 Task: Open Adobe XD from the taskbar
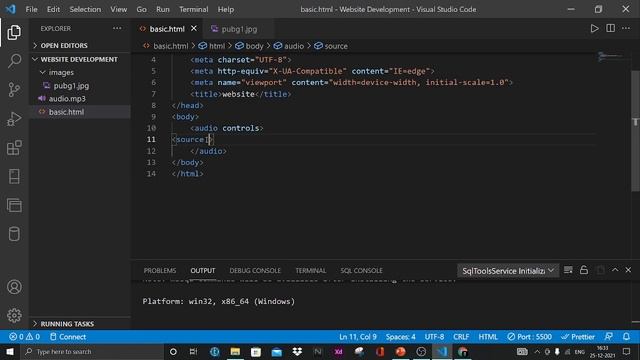point(338,351)
